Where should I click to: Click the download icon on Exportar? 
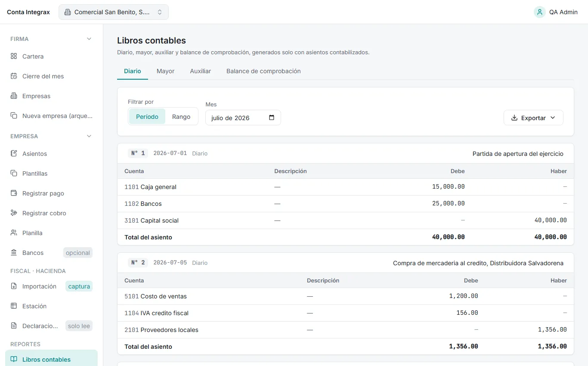click(x=514, y=118)
